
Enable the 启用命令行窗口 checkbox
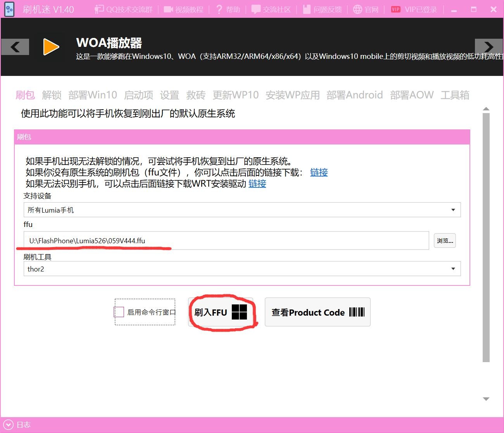119,312
